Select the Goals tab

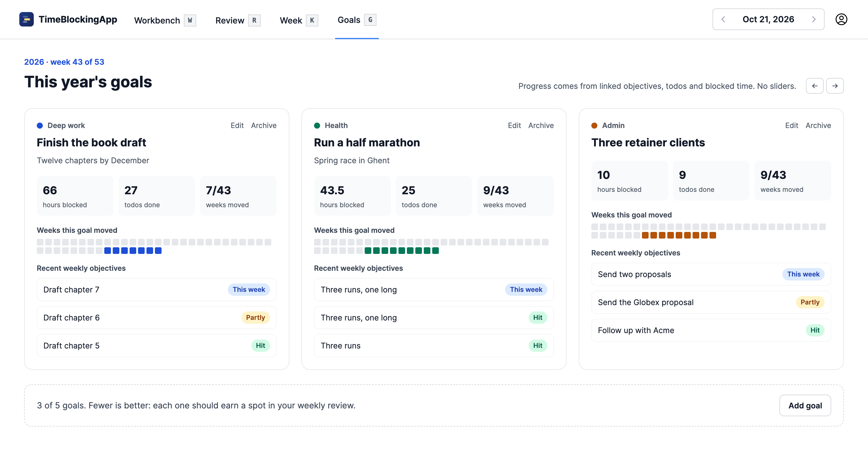[357, 20]
